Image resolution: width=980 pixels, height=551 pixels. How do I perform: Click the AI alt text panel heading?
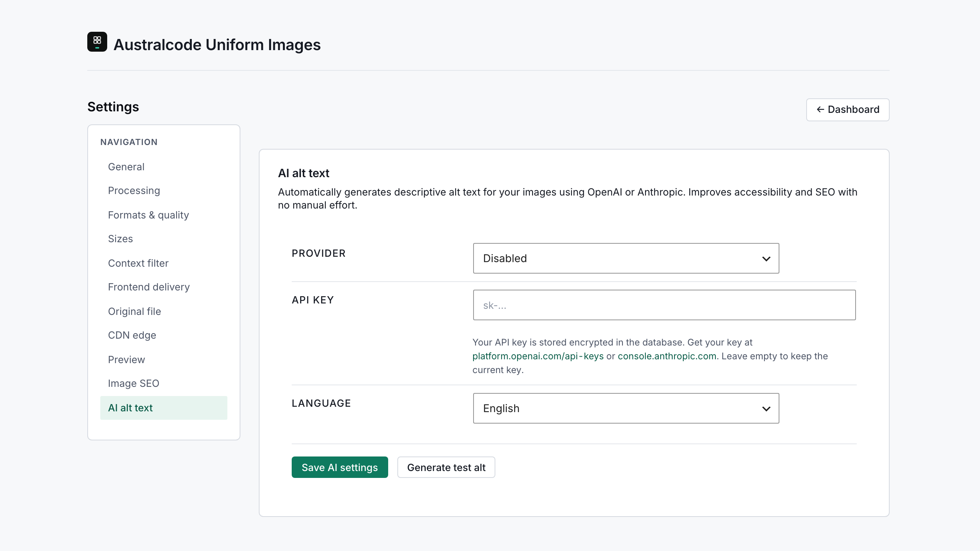coord(304,173)
